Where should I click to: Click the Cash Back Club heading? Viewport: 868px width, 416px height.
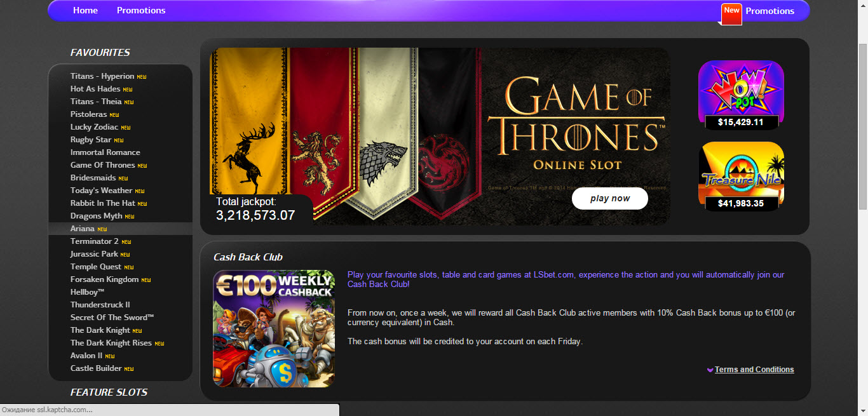click(248, 257)
